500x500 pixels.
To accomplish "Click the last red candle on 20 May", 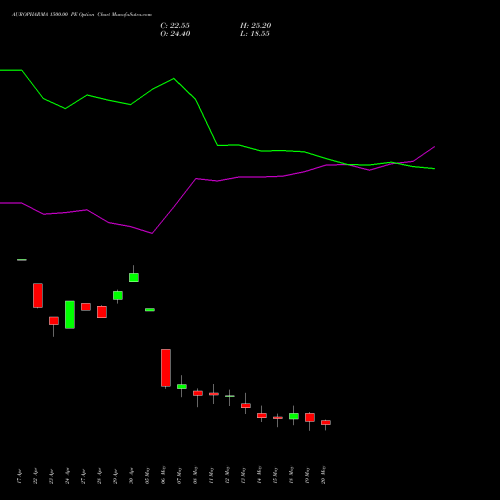I will pyautogui.click(x=326, y=422).
